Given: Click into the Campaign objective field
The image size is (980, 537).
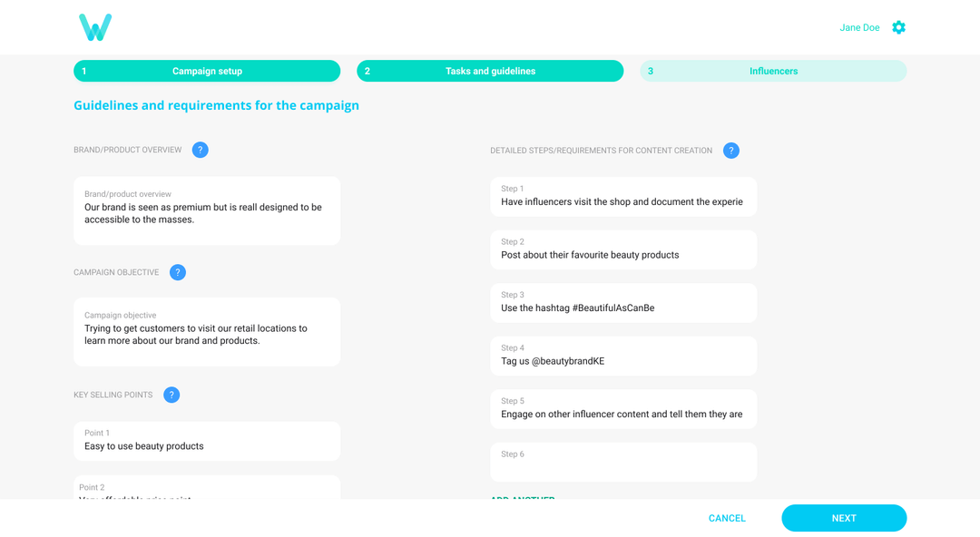Looking at the screenshot, I should click(x=207, y=332).
